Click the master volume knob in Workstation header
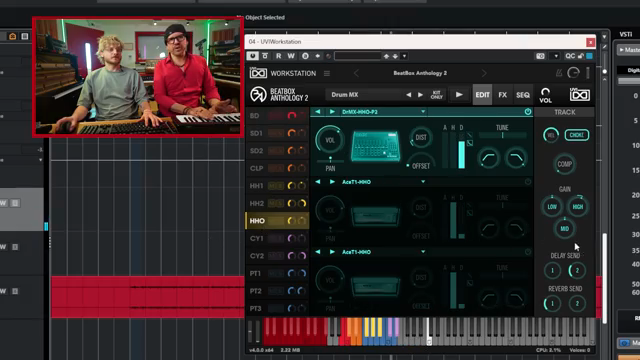Image resolution: width=640 pixels, height=360 pixels. point(573,73)
